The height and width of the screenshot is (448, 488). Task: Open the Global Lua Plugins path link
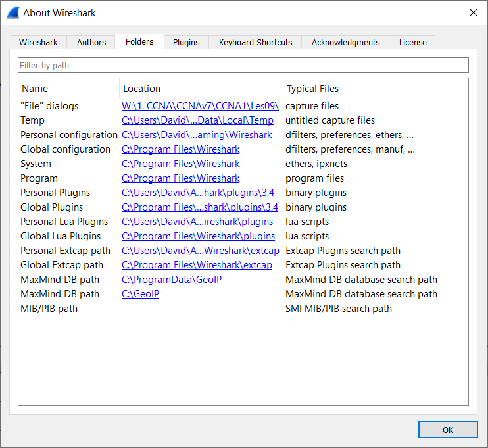coord(198,236)
